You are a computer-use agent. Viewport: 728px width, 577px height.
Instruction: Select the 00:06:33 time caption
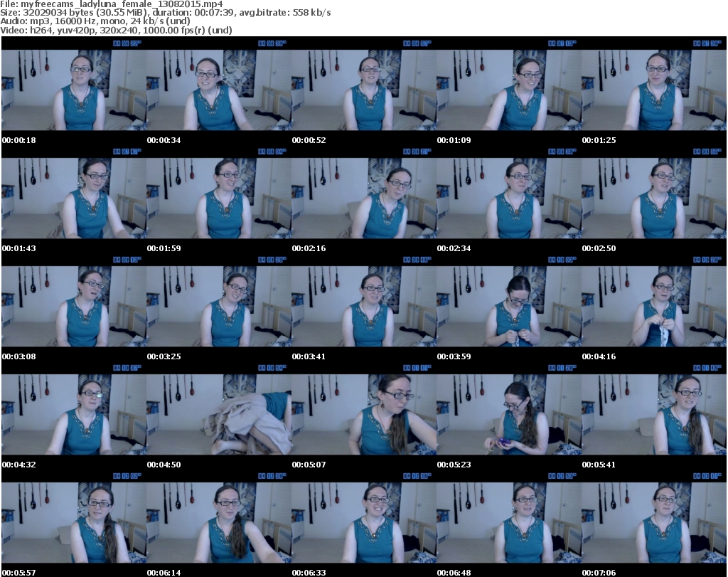[309, 572]
